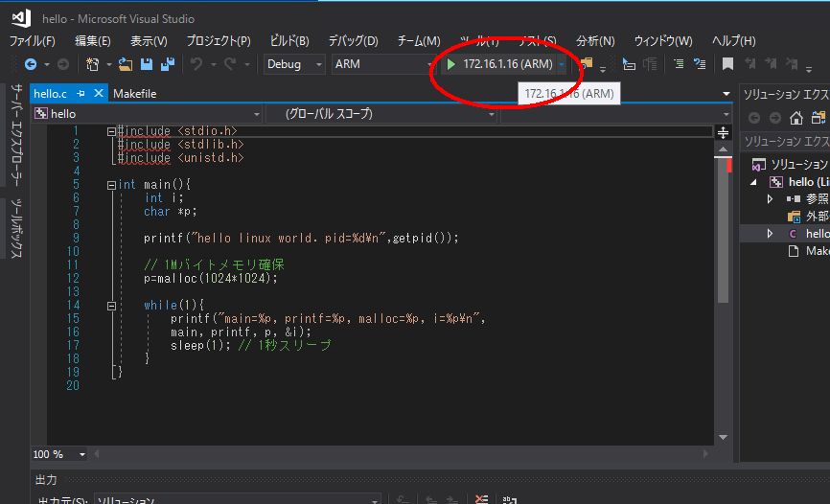Click the Save All icon
This screenshot has width=830, height=504.
click(168, 64)
